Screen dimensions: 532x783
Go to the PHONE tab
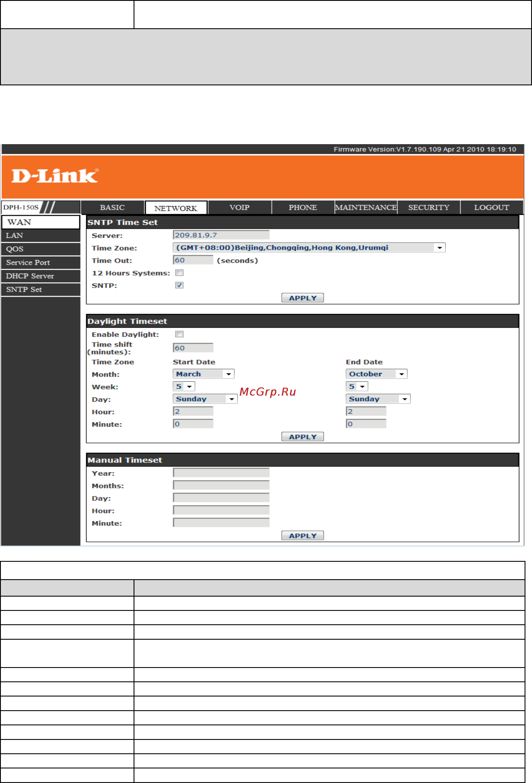tap(303, 208)
